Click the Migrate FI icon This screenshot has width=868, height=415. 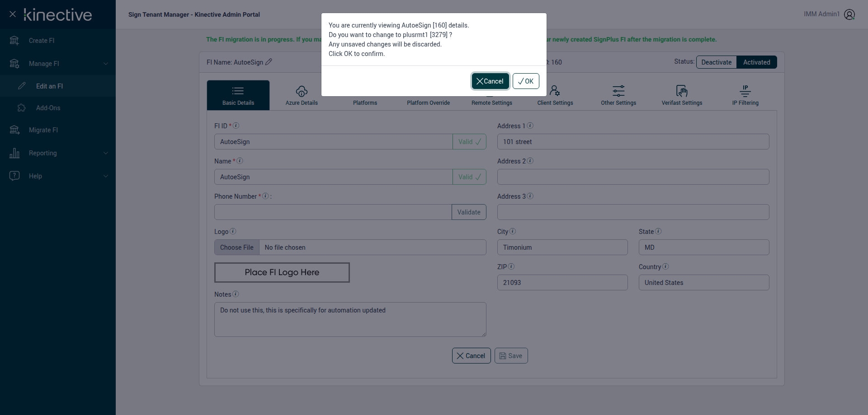click(x=14, y=130)
